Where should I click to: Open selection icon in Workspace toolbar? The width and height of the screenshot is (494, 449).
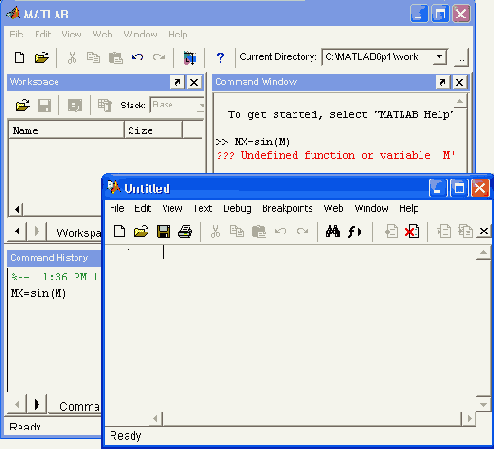point(75,105)
